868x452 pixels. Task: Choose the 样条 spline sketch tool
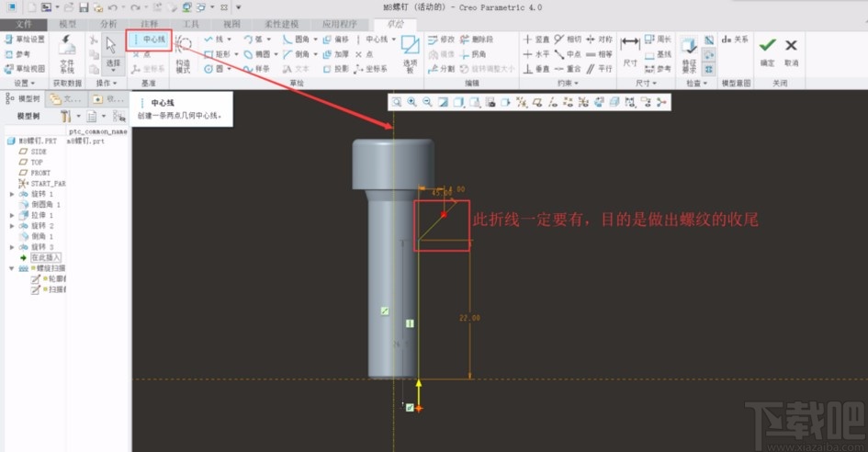click(x=257, y=69)
